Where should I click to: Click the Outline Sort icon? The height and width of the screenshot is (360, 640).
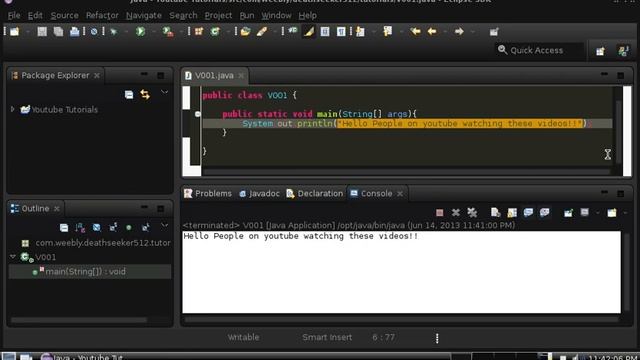(x=80, y=227)
